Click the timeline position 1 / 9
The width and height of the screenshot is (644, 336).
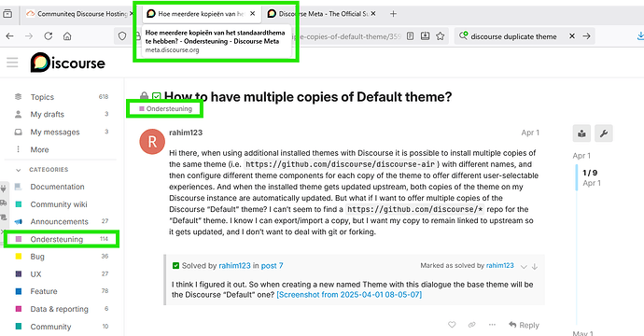click(590, 173)
